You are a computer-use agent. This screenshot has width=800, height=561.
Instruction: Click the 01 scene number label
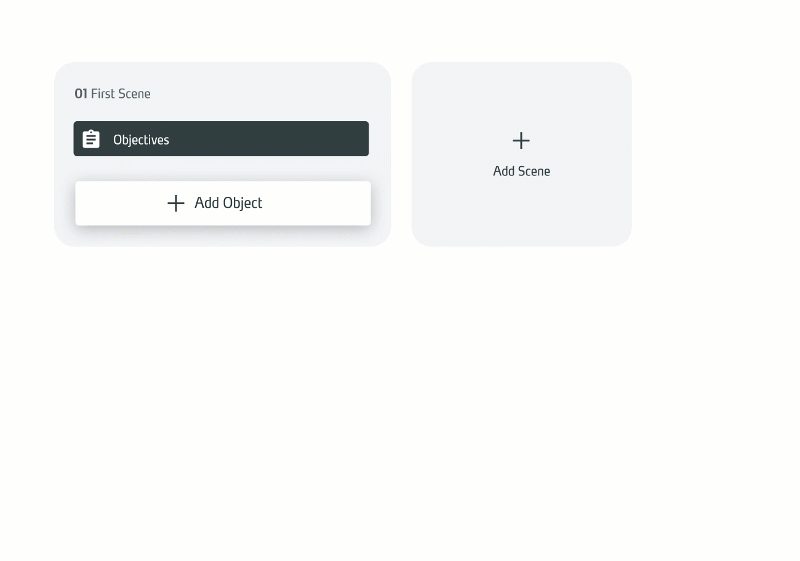(x=81, y=94)
